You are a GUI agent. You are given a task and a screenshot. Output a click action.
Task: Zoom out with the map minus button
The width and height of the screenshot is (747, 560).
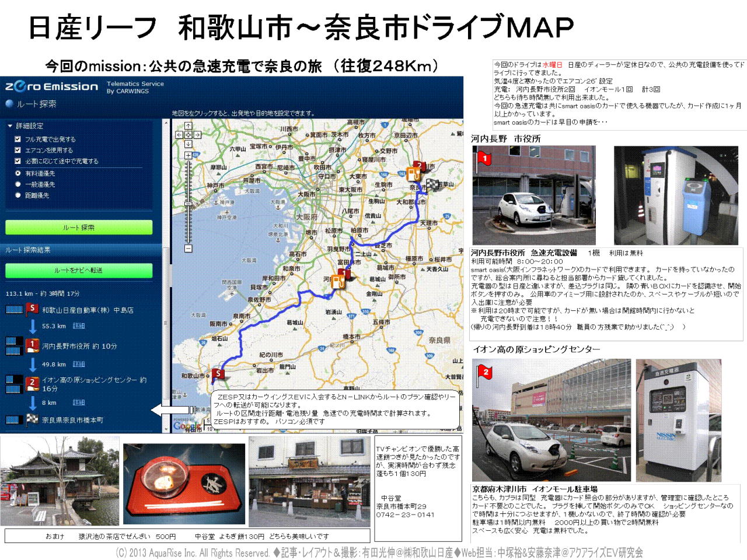click(188, 249)
